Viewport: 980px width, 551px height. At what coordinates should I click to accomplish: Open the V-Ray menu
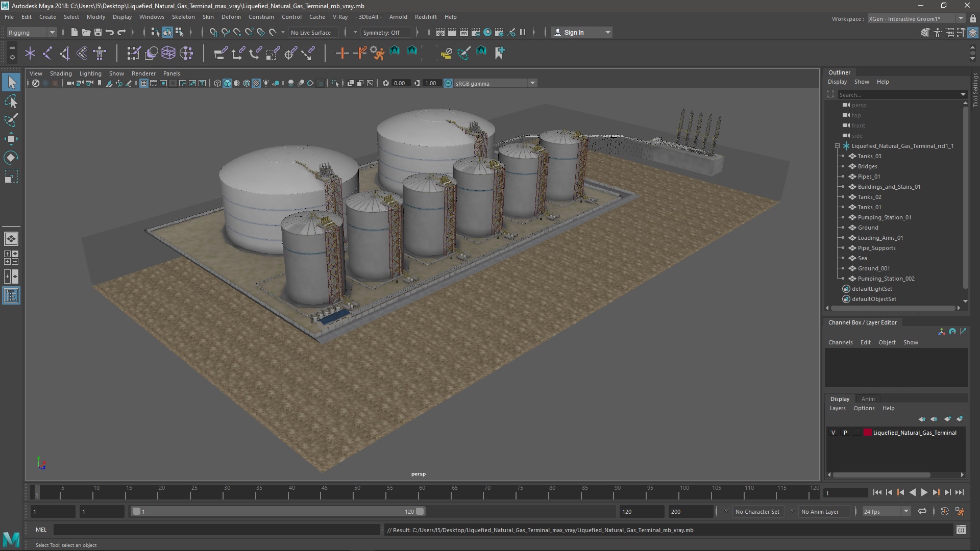coord(340,17)
